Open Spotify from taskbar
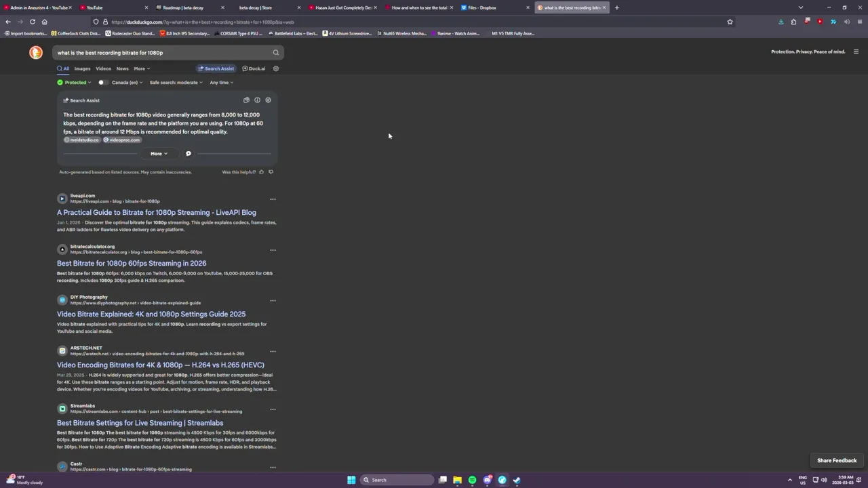Image resolution: width=868 pixels, height=488 pixels. pos(472,480)
